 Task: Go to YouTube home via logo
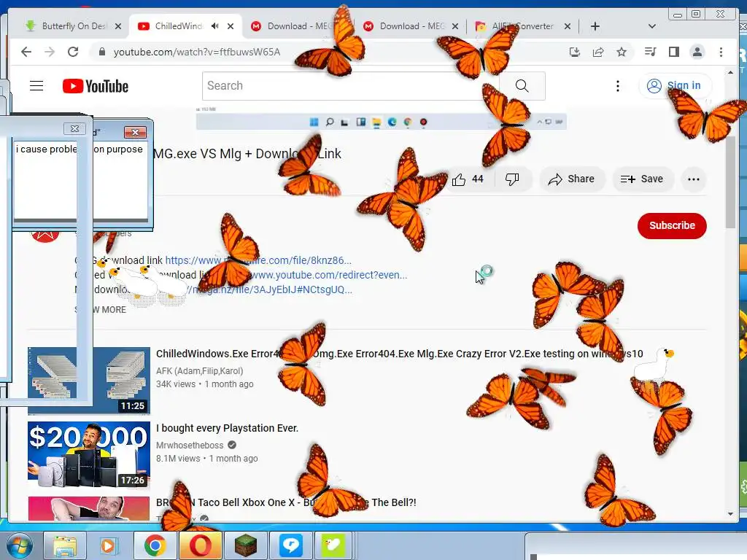pos(96,86)
